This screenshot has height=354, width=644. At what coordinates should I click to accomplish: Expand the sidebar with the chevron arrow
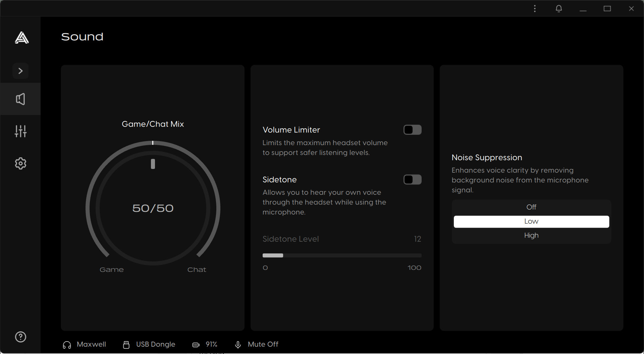coord(20,71)
